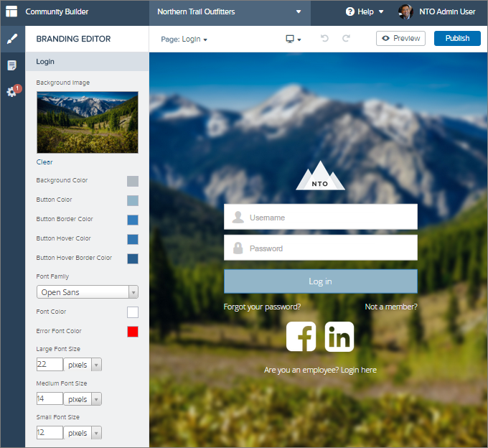Pick the white Font Color swatch
Screen dimensions: 488x448
[x=133, y=312]
